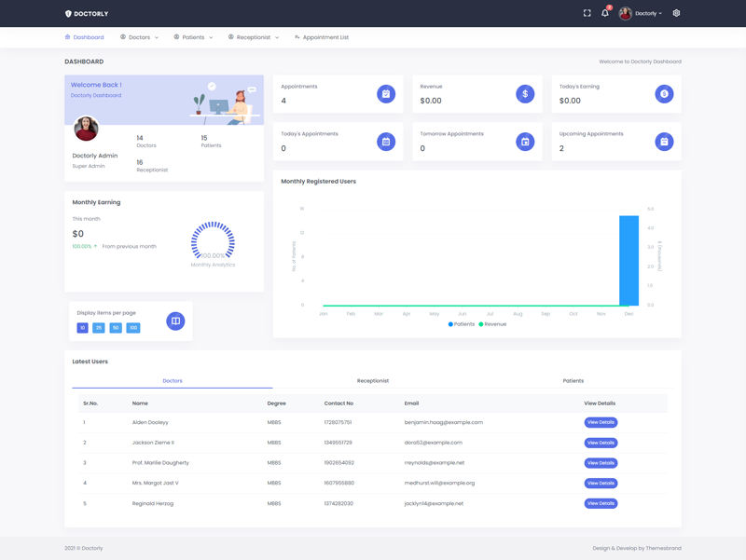Toggle Revenue series in chart legend
The height and width of the screenshot is (560, 746).
(x=493, y=324)
